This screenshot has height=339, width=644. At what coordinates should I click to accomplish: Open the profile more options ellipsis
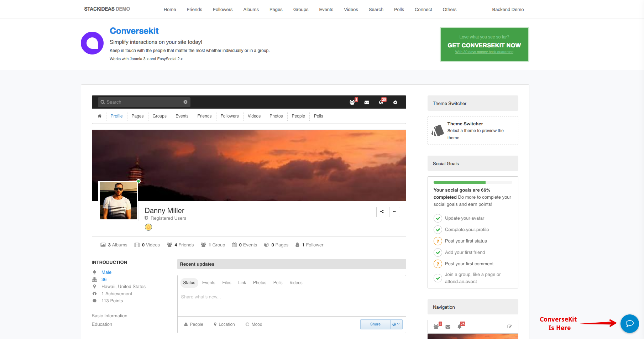pyautogui.click(x=394, y=212)
